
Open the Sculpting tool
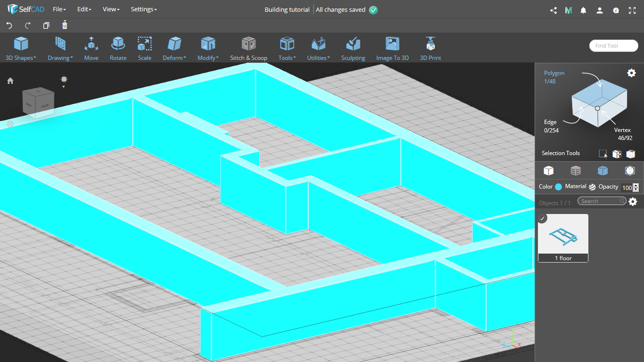pyautogui.click(x=353, y=49)
